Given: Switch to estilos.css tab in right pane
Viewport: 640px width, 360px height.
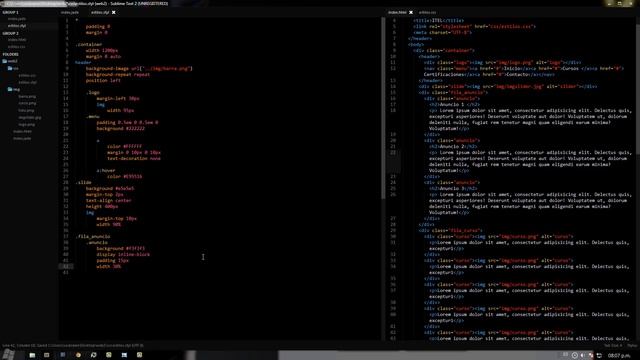Looking at the screenshot, I should click(427, 13).
